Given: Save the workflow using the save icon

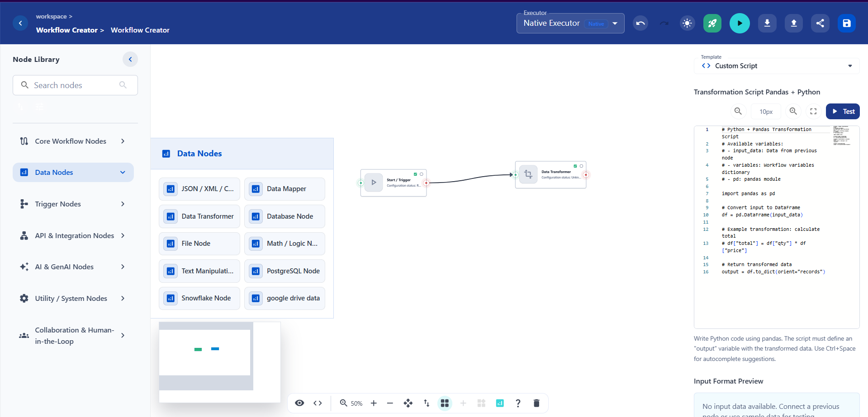Looking at the screenshot, I should click(847, 23).
